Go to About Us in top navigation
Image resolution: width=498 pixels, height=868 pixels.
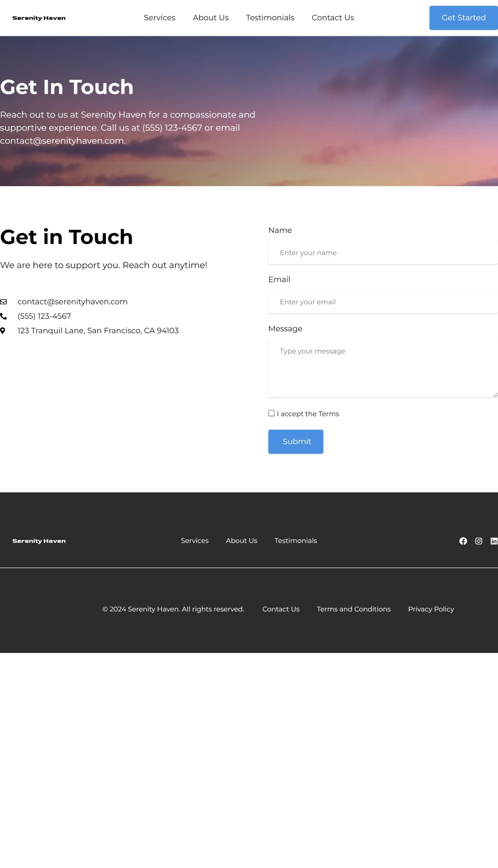tap(210, 18)
